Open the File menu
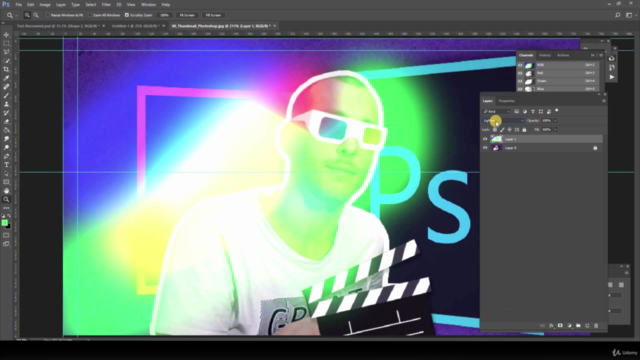640x360 pixels. pos(18,4)
